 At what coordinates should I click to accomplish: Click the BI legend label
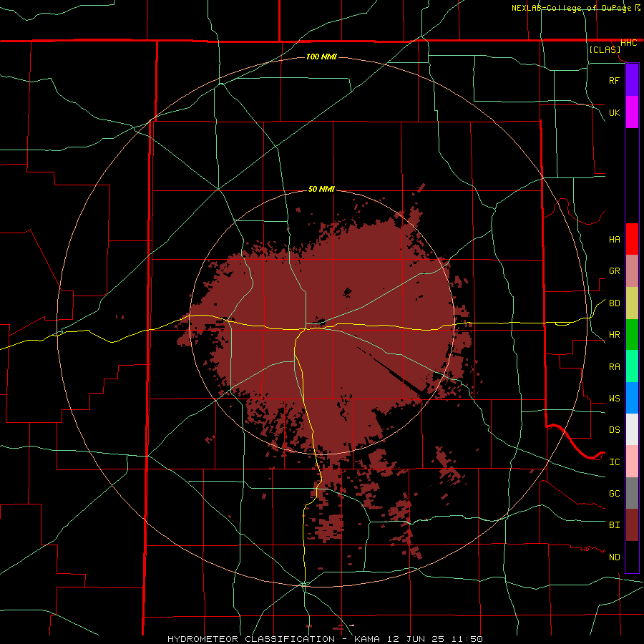(x=614, y=525)
